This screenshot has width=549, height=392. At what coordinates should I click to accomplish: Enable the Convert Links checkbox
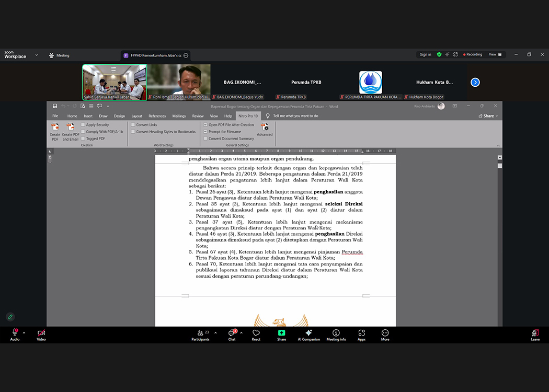coord(133,125)
